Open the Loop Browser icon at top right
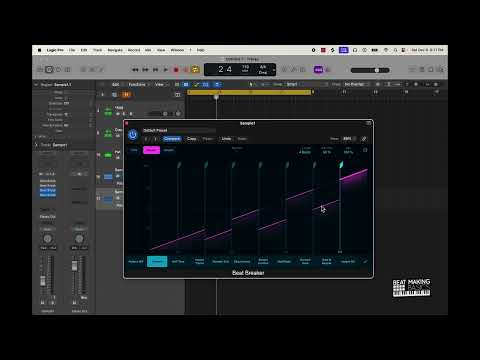 (431, 70)
